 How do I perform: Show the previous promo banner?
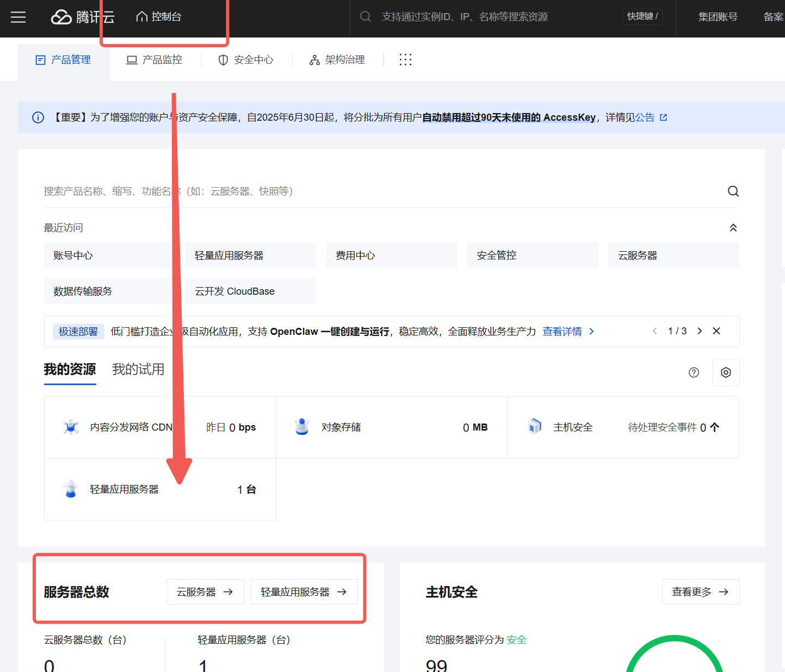[x=655, y=331]
